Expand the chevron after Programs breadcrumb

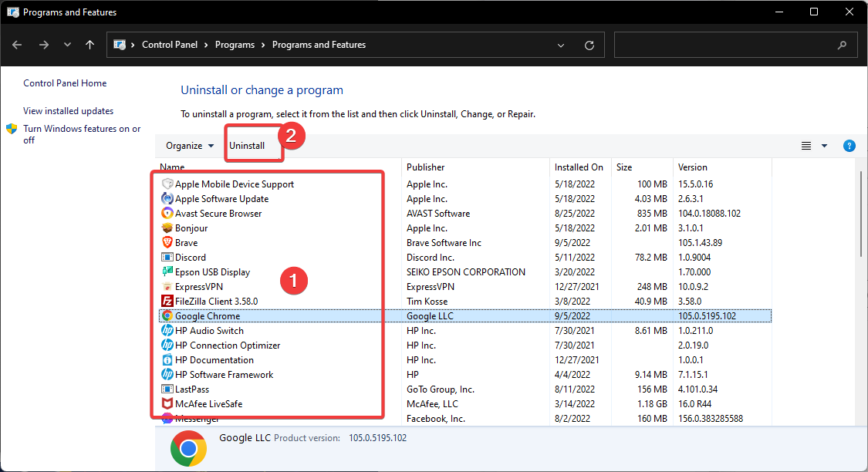[264, 45]
